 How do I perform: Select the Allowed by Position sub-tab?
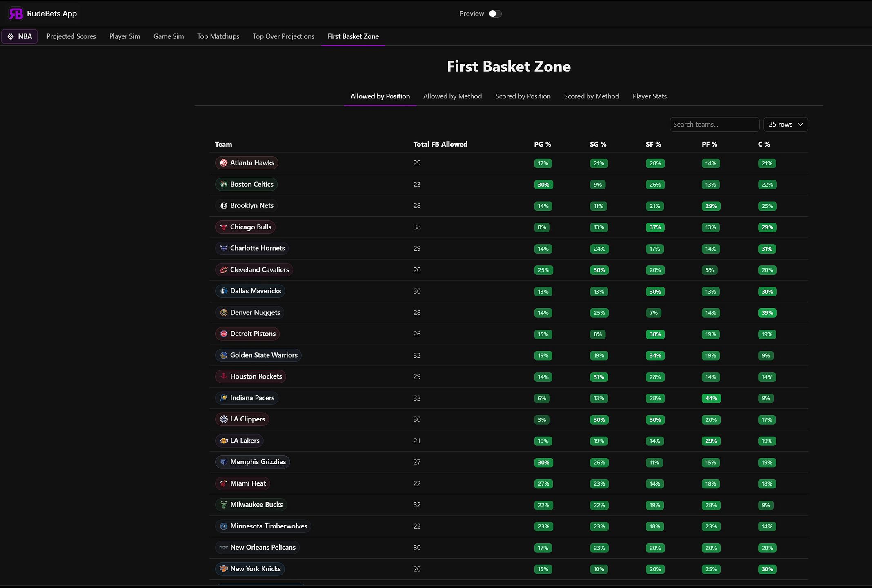point(380,96)
